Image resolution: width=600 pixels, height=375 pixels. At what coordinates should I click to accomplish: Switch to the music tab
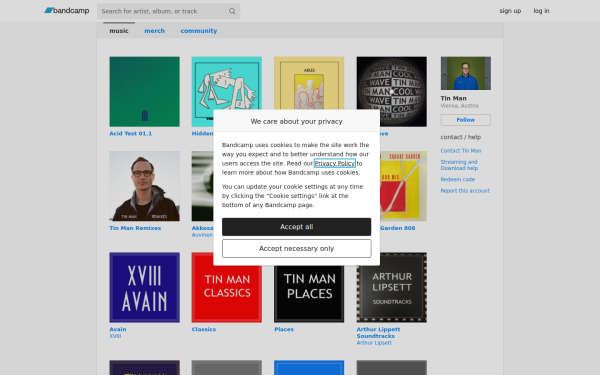[x=119, y=31]
